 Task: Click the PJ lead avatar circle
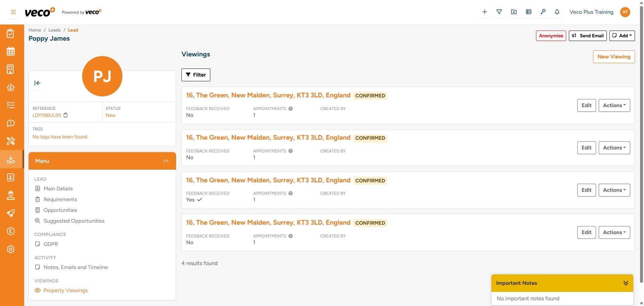[102, 76]
